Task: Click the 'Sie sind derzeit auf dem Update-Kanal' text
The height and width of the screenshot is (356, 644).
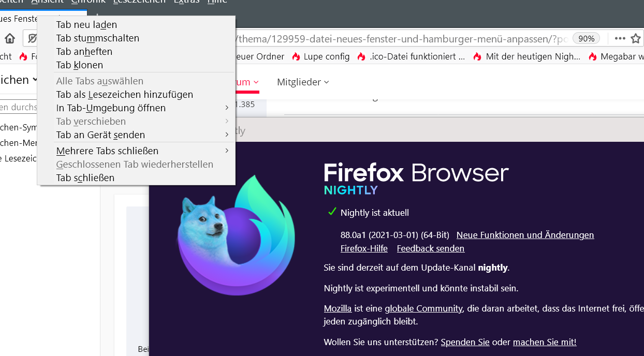Action: coord(417,268)
